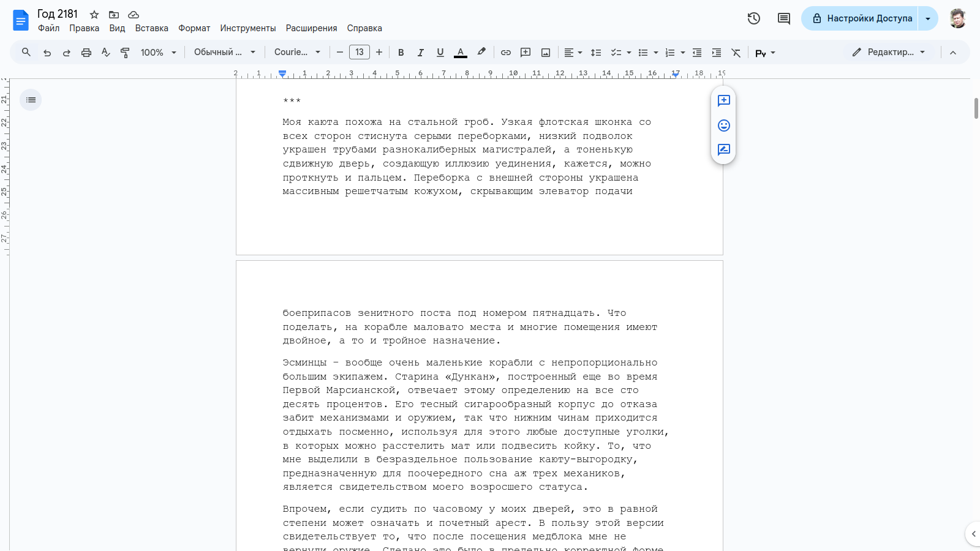The image size is (980, 551).
Task: Open the Расширения menu
Action: tap(312, 28)
